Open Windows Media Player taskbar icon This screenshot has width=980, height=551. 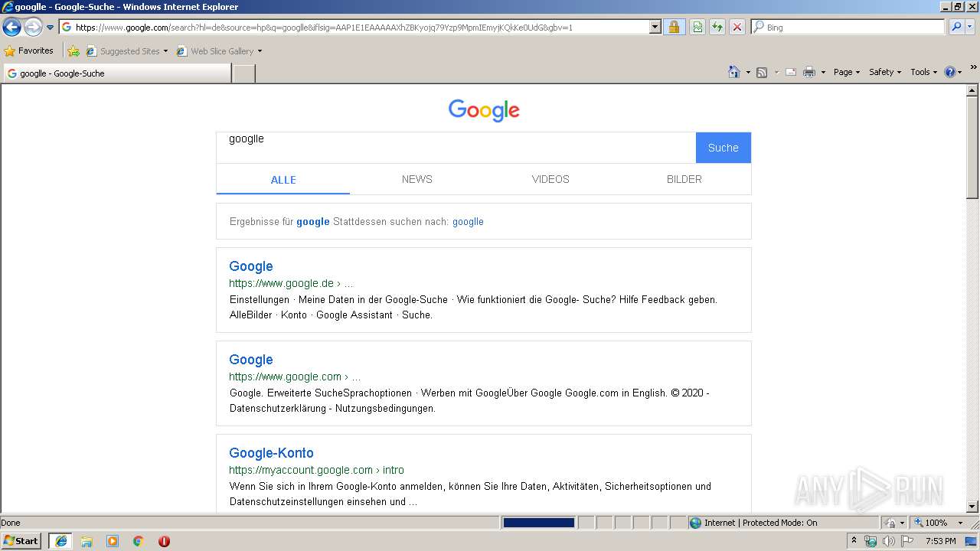(113, 541)
